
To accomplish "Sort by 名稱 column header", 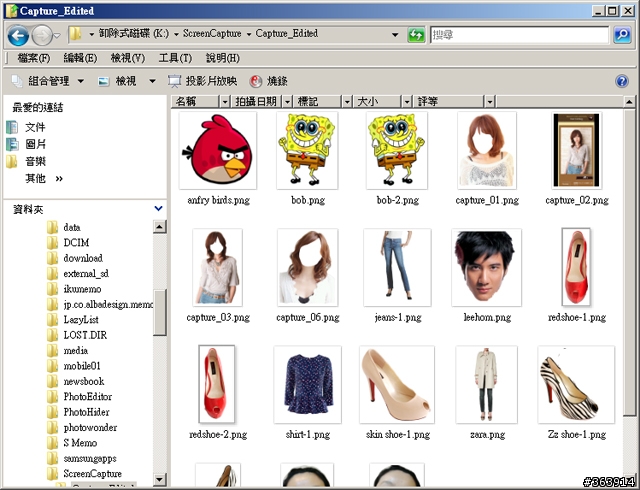I will [196, 101].
